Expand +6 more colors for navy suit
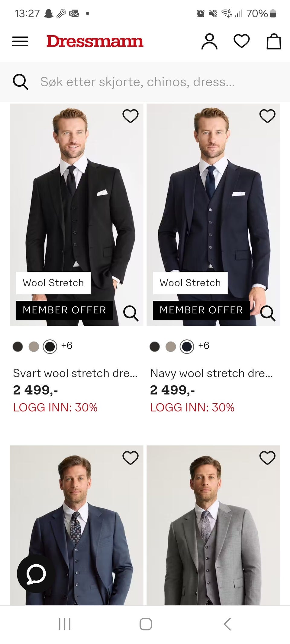The image size is (290, 644). click(x=204, y=346)
